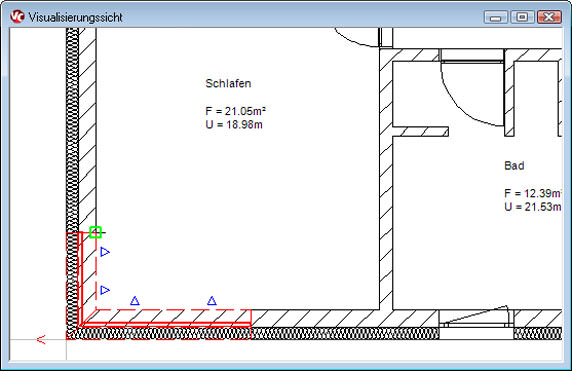This screenshot has height=371, width=572.
Task: Click the upper right-pointing blue triangle handle
Action: pos(105,252)
